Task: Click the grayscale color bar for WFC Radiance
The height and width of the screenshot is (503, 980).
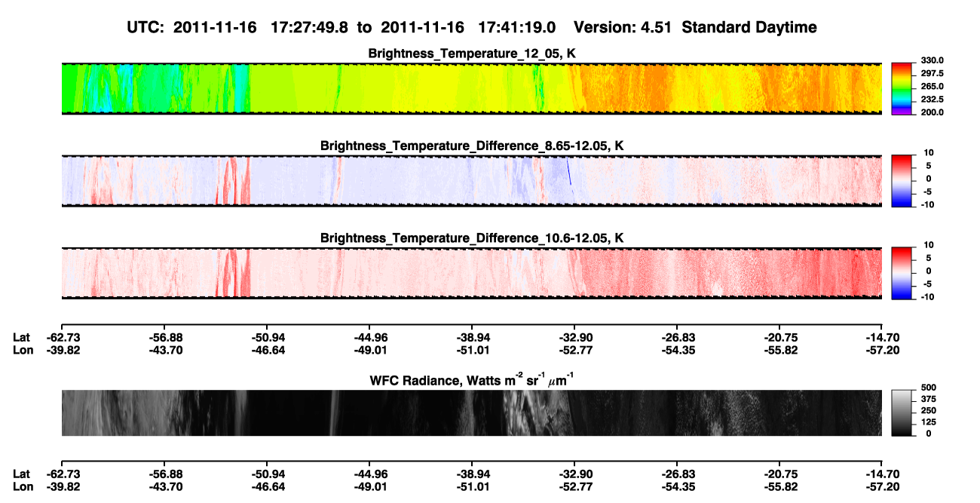Action: tap(902, 413)
